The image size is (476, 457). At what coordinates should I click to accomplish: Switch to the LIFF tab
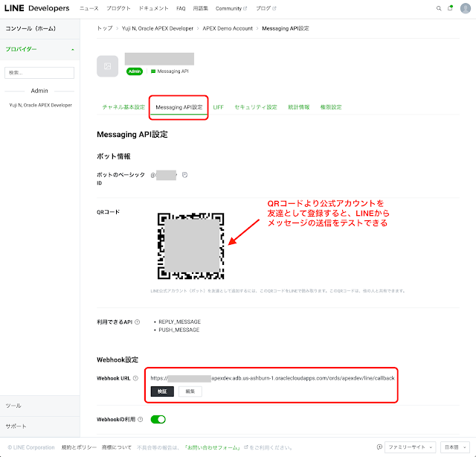coord(218,107)
